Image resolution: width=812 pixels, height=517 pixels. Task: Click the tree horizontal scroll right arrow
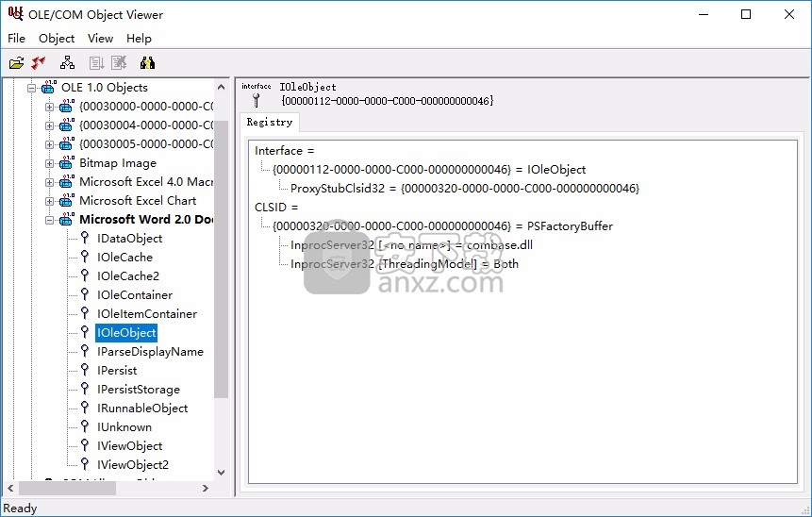click(206, 488)
